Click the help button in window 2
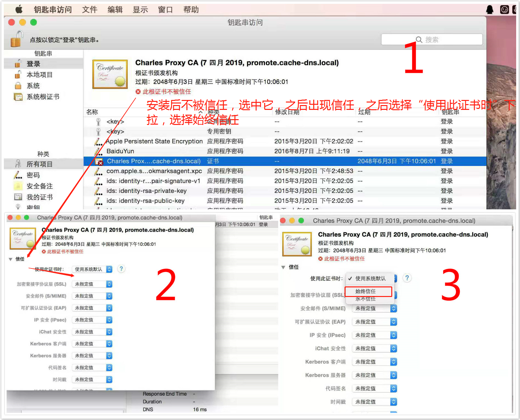 point(121,269)
